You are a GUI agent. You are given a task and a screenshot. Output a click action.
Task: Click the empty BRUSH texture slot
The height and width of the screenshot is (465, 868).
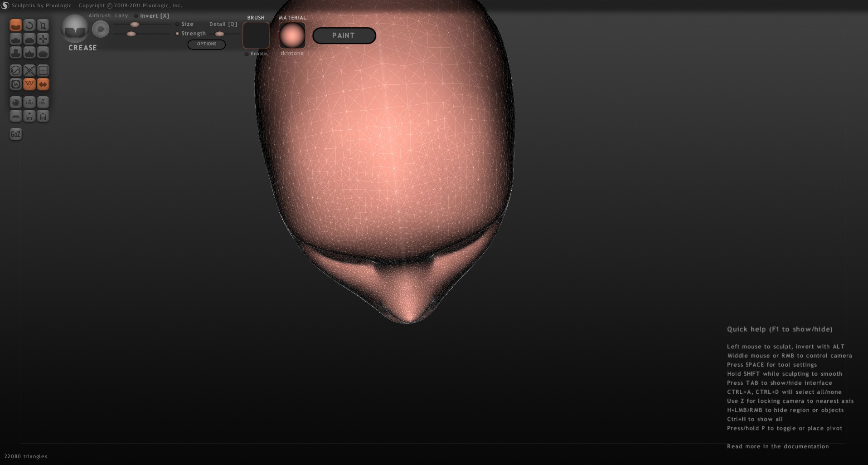click(256, 35)
